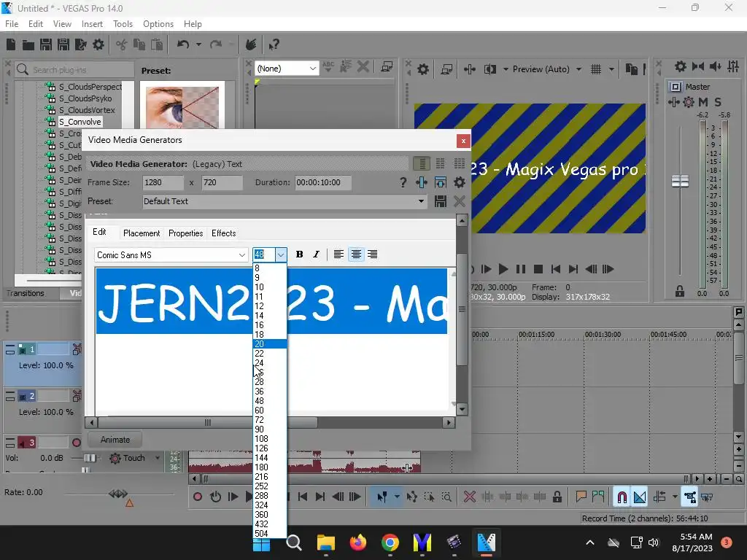Toggle Master bus mute M button
The width and height of the screenshot is (747, 560).
(703, 102)
